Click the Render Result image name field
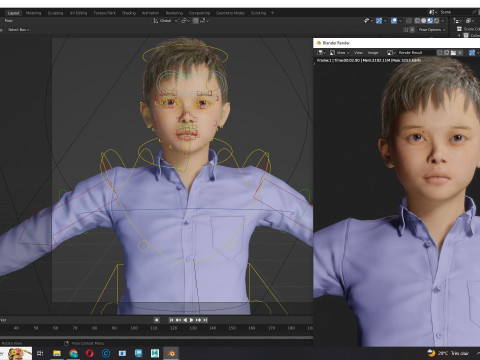 click(416, 53)
